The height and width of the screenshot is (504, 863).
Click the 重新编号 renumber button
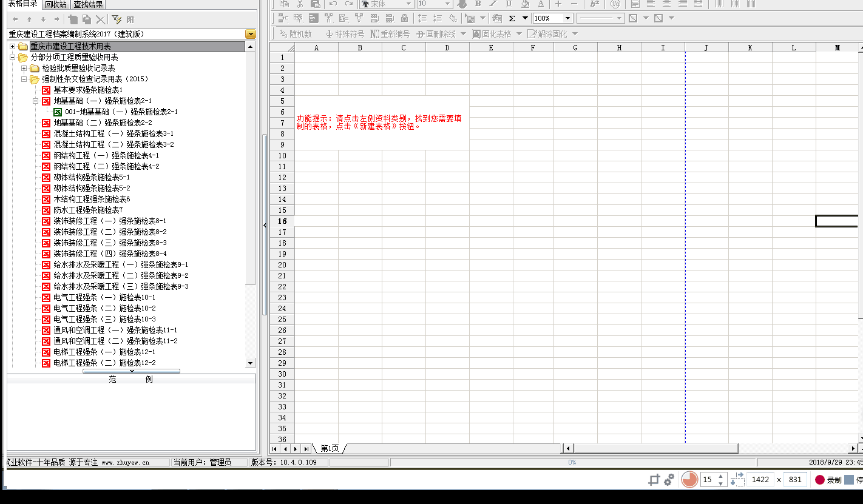coord(390,34)
